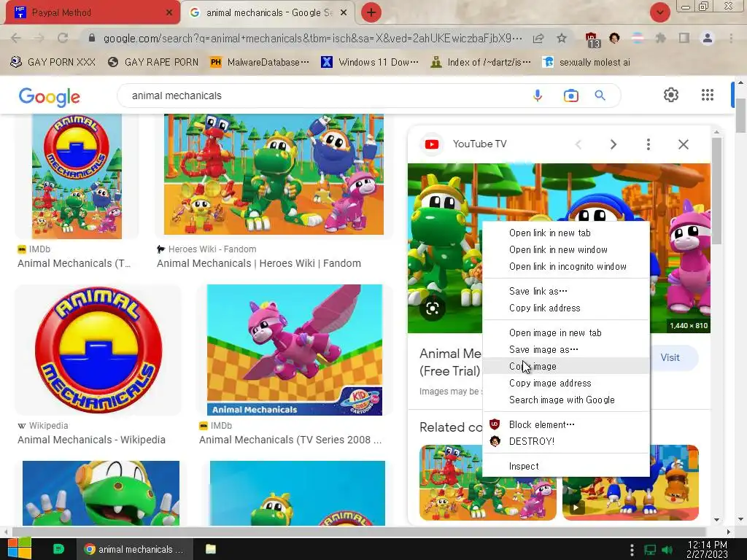747x560 pixels.
Task: Open Animal Mechanicals - Wikipedia result
Action: pos(91,440)
